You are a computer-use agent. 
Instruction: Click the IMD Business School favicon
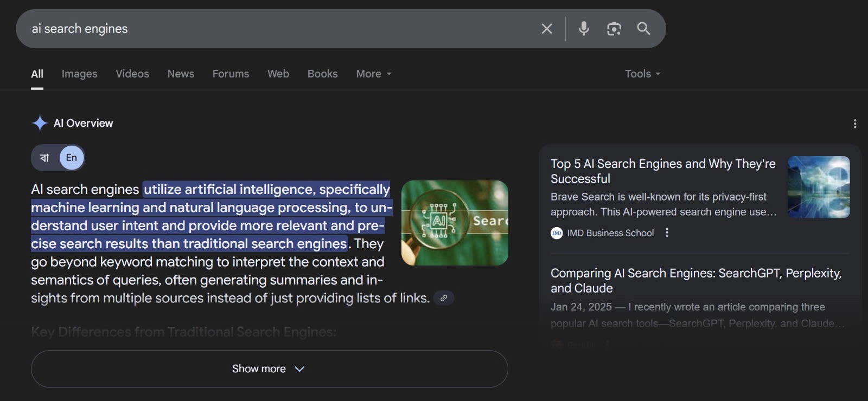coord(557,233)
